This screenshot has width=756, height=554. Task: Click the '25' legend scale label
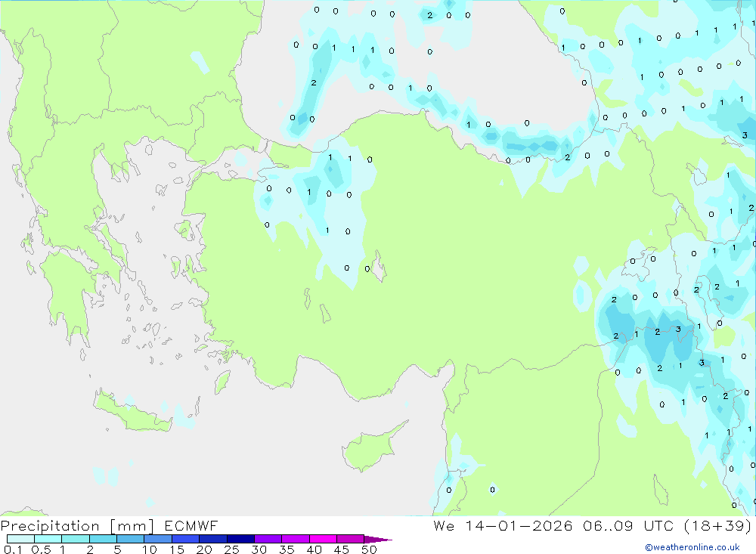231,549
